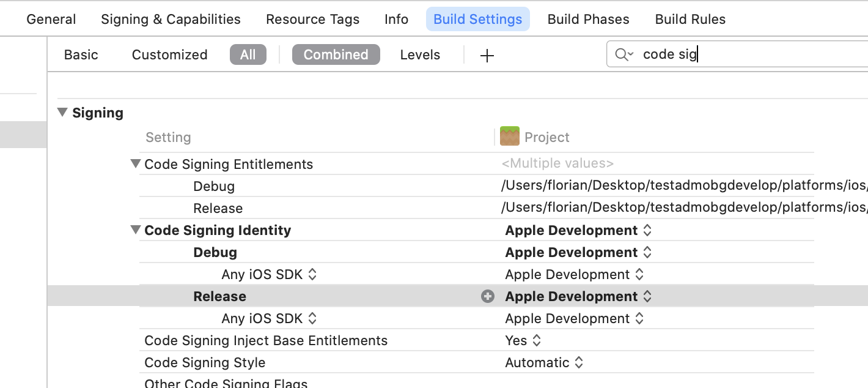
Task: Open the Build Rules tab
Action: point(690,20)
